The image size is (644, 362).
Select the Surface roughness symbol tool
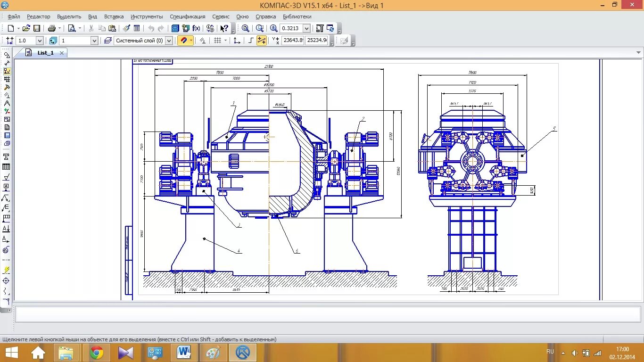click(7, 177)
